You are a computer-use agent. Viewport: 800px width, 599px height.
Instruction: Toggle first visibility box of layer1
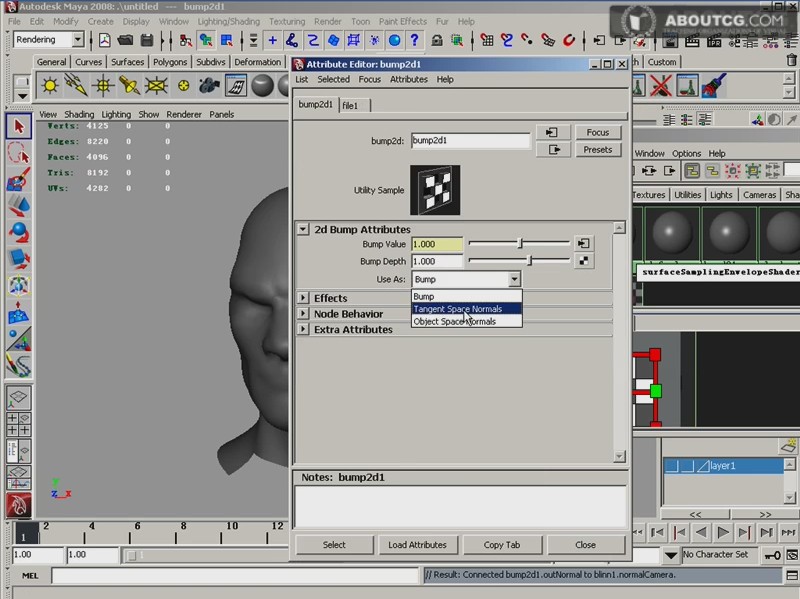pos(672,466)
